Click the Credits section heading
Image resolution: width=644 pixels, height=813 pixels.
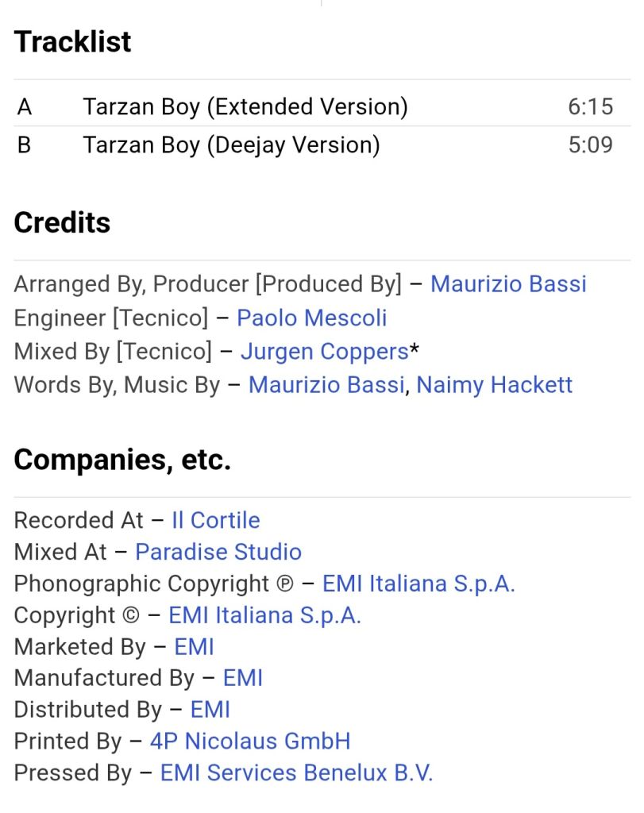pos(62,222)
